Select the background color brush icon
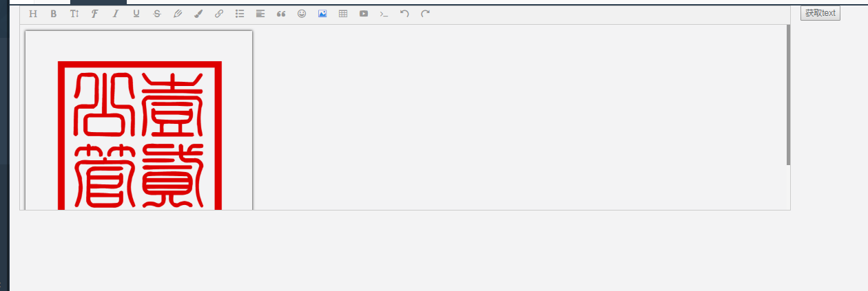The height and width of the screenshot is (291, 868). 198,14
